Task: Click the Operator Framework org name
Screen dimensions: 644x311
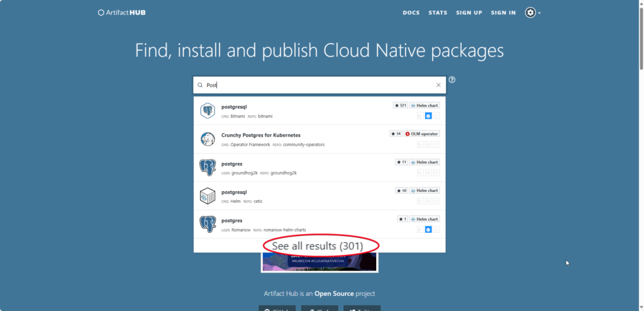Action: [x=250, y=145]
